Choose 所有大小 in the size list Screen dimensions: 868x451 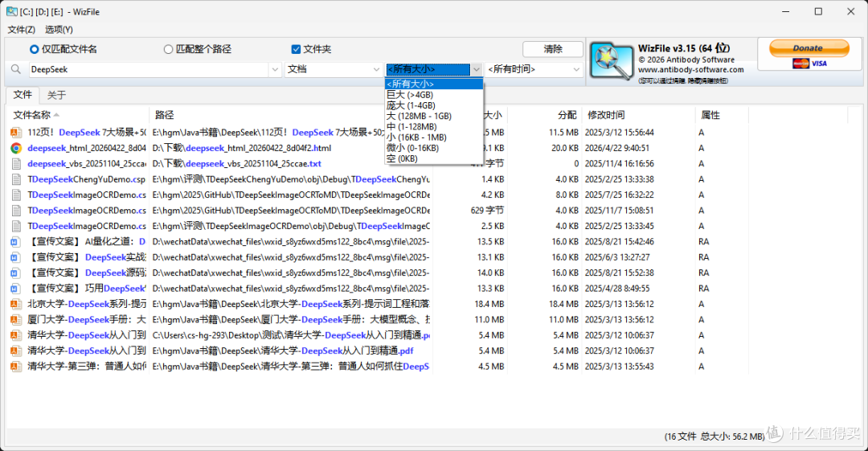(434, 84)
